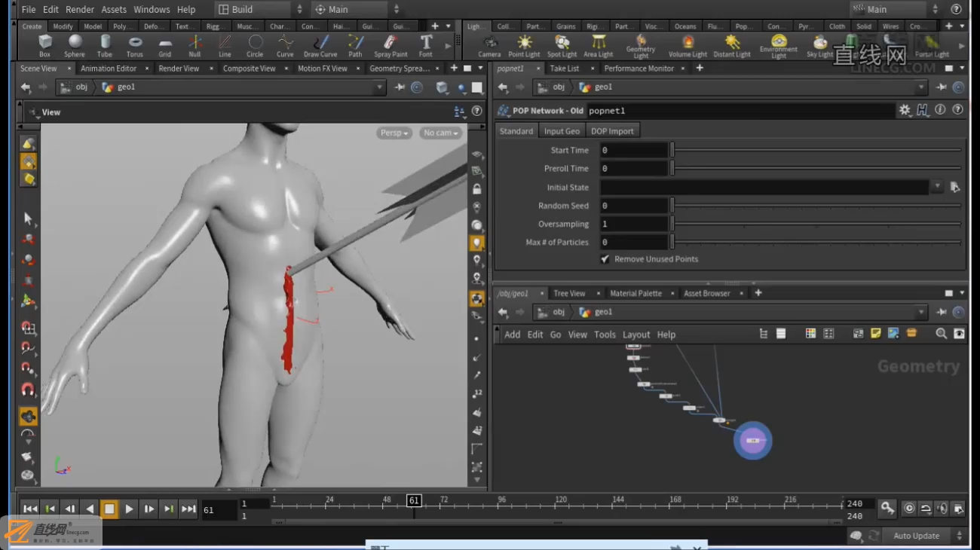Toggle the real-time playback option
Image resolution: width=980 pixels, height=550 pixels.
909,509
